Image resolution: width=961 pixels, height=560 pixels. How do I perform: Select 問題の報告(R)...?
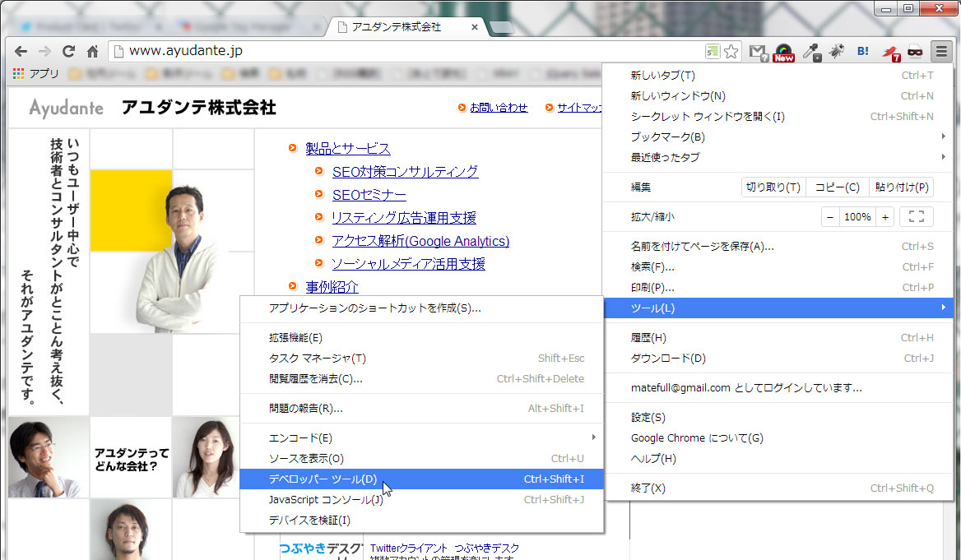click(x=421, y=409)
